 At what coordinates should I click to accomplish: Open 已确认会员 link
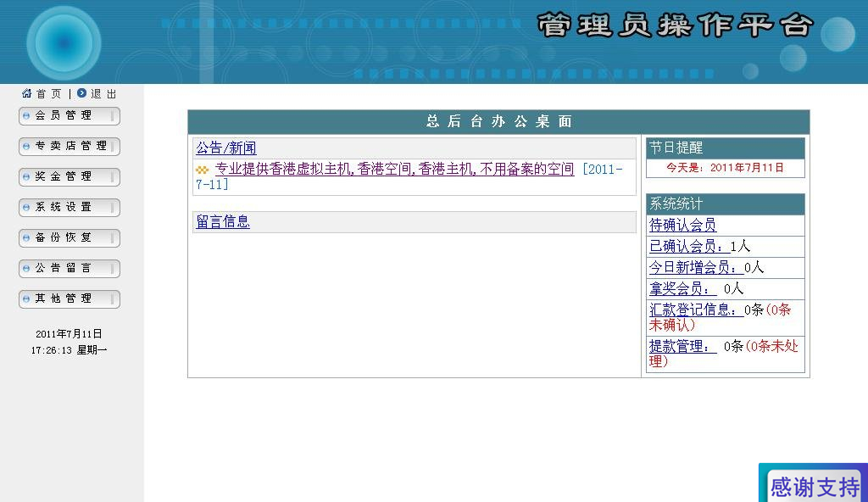pyautogui.click(x=689, y=246)
